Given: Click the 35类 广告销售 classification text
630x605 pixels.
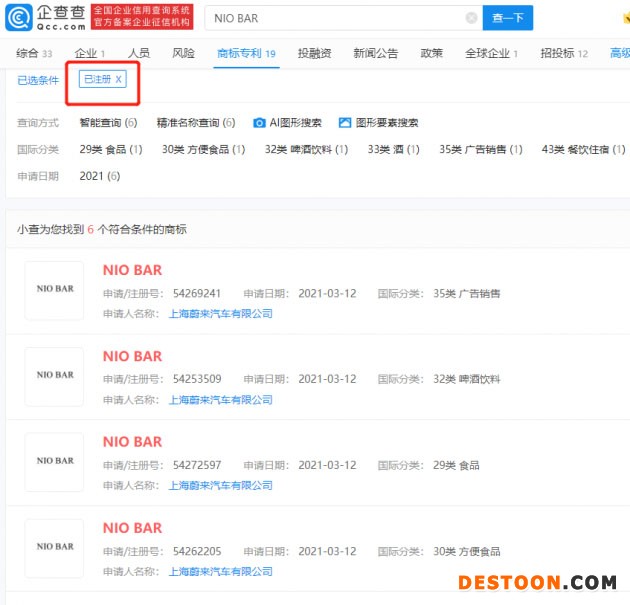Looking at the screenshot, I should click(466, 293).
